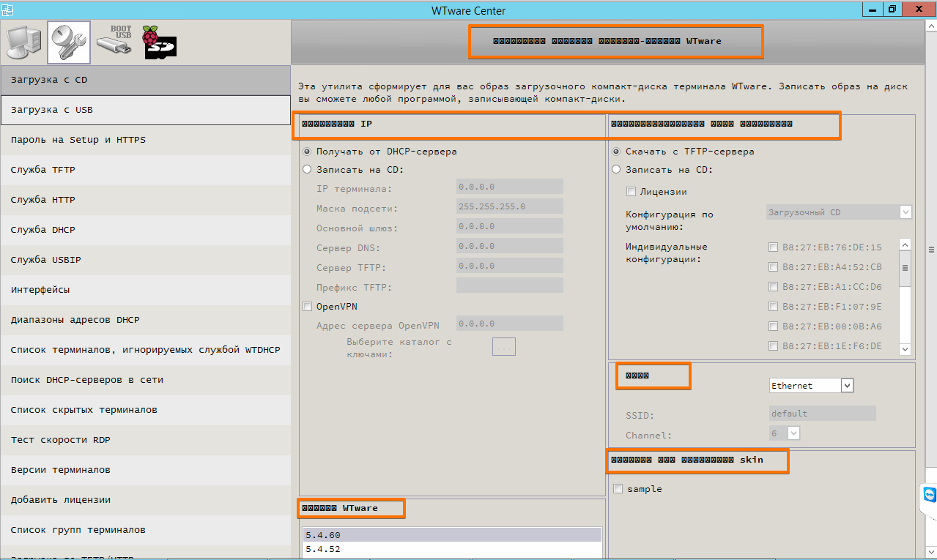937x560 pixels.
Task: Open 'Загрузка с USB' menu item
Action: click(x=146, y=110)
